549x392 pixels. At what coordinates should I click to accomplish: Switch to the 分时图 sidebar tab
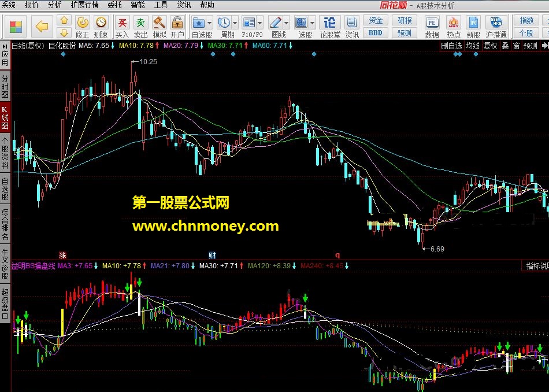click(x=5, y=86)
